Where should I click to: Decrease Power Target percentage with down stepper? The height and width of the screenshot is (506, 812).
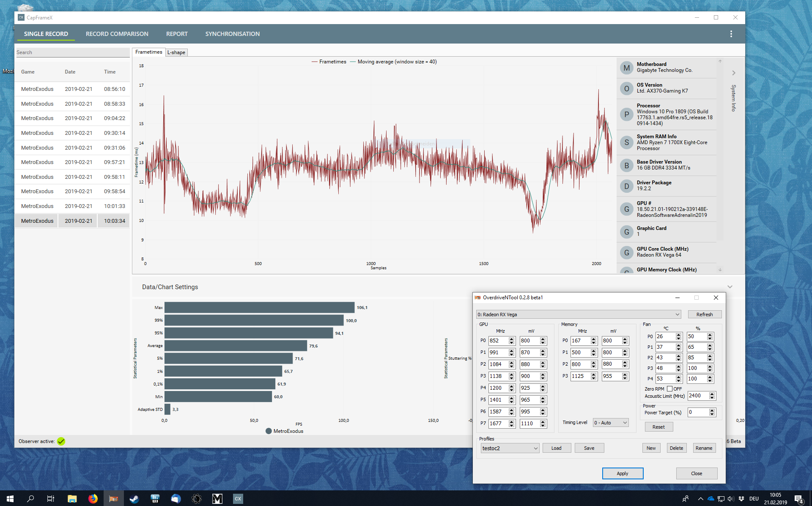[712, 414]
